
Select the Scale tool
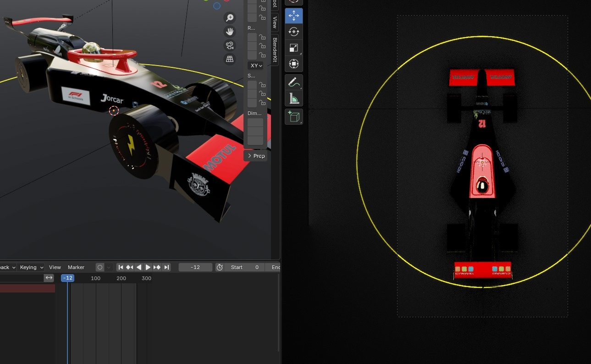tap(294, 48)
